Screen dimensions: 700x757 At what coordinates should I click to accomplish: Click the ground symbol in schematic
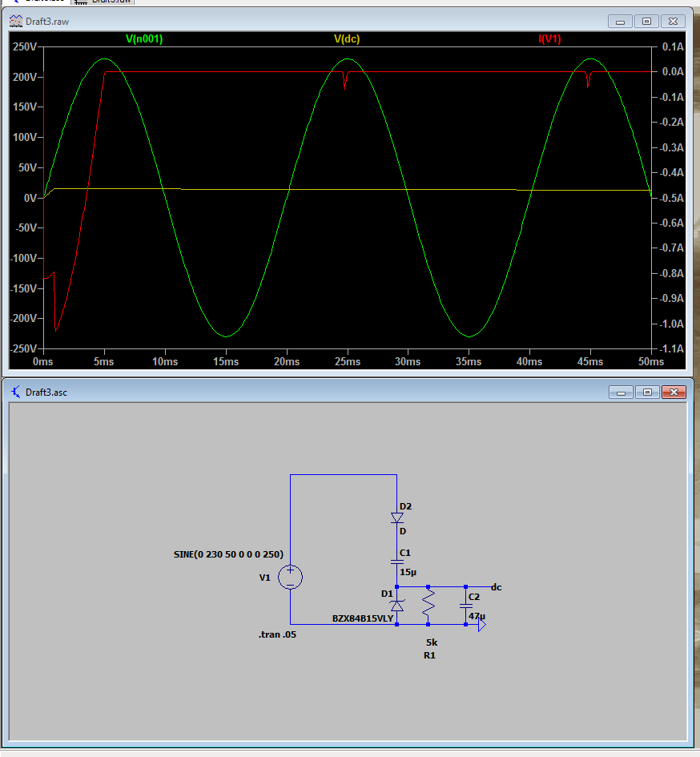pyautogui.click(x=481, y=625)
